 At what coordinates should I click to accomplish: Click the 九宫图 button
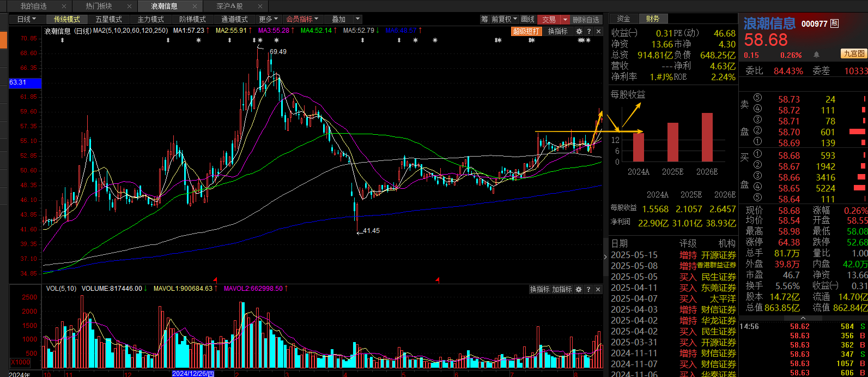(854, 53)
